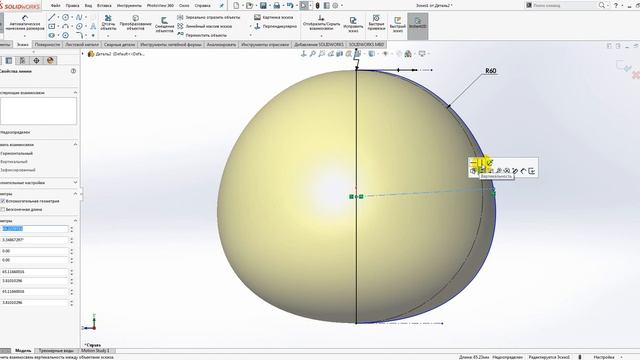The height and width of the screenshot is (360, 640).
Task: Click Options gear icon in top toolbar
Action: pos(335,5)
